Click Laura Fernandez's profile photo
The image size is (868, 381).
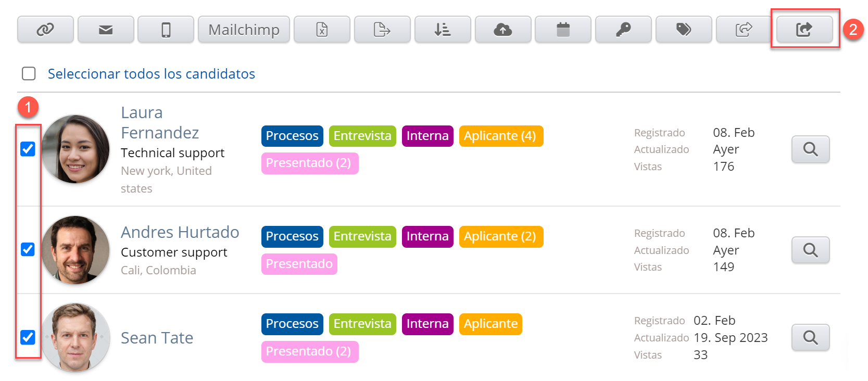click(x=76, y=149)
